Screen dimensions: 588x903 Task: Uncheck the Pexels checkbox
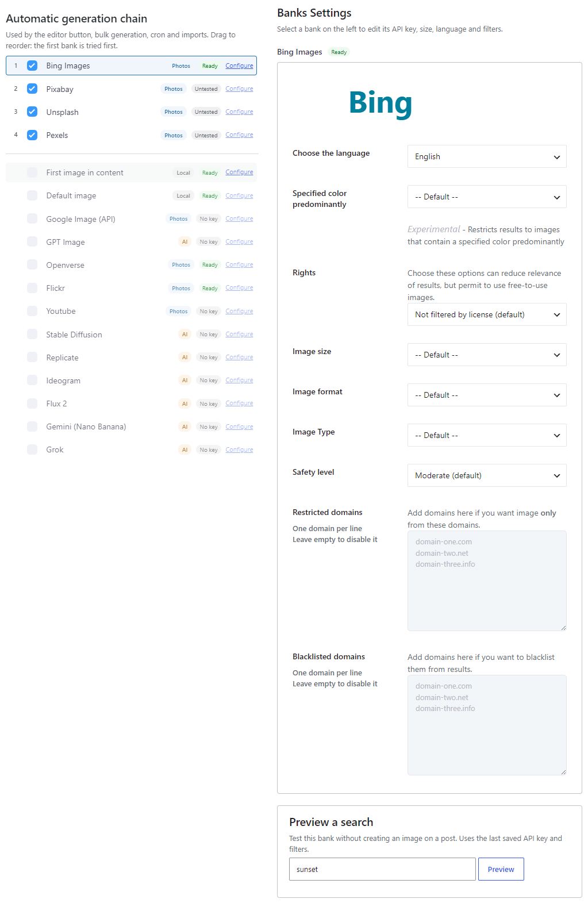pos(32,135)
